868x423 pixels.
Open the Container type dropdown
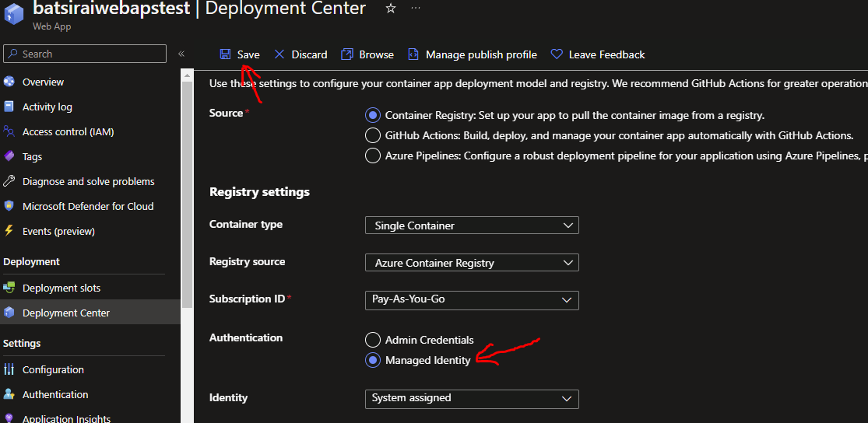pos(473,225)
